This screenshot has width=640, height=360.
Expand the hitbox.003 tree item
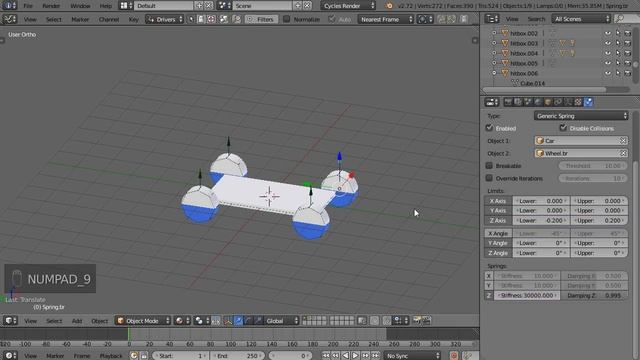coord(494,43)
